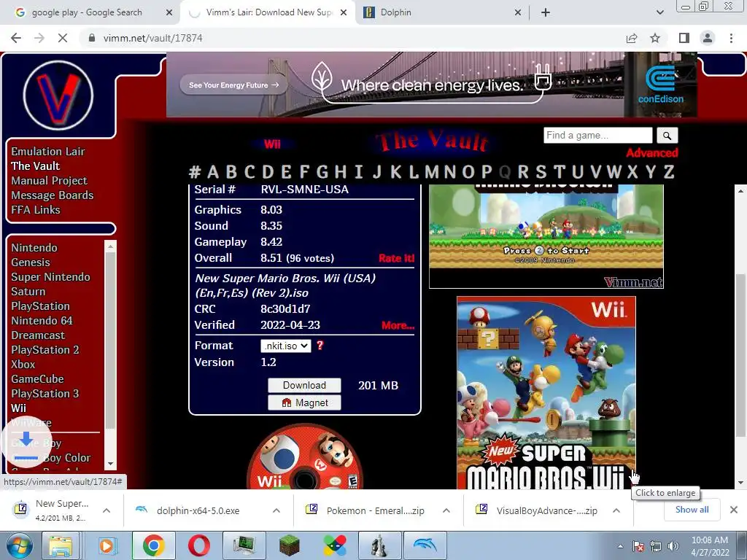Click the title screen screenshot thumbnail
Viewport: 747px width, 560px height.
pos(546,237)
